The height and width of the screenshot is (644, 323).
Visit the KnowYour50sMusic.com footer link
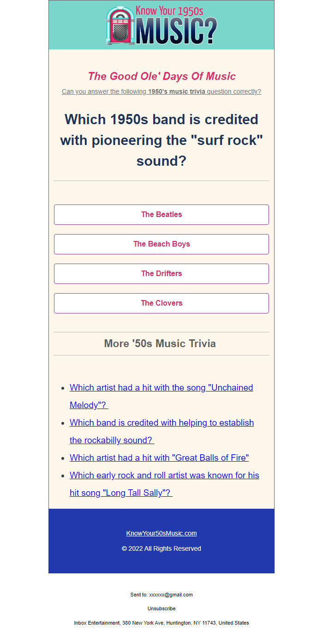click(161, 533)
